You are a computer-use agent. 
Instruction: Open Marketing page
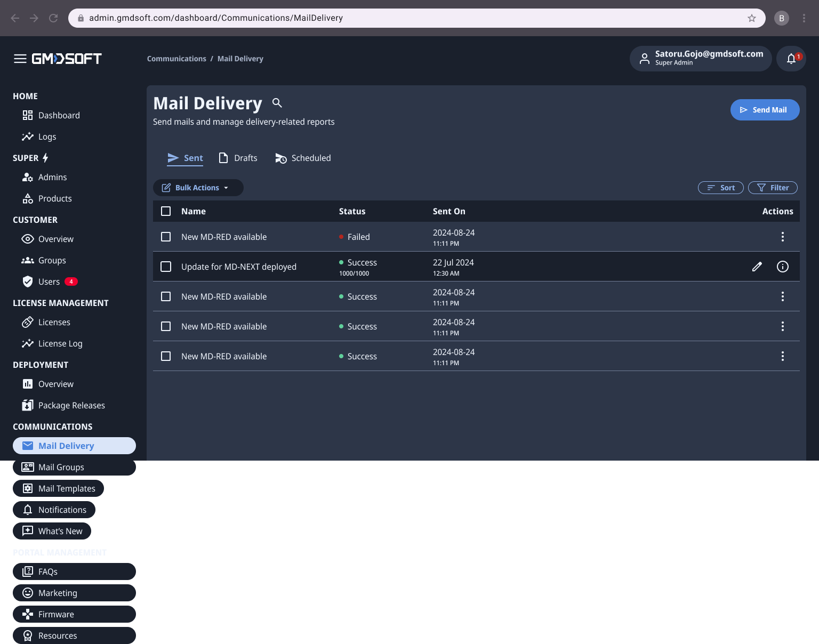click(x=74, y=593)
